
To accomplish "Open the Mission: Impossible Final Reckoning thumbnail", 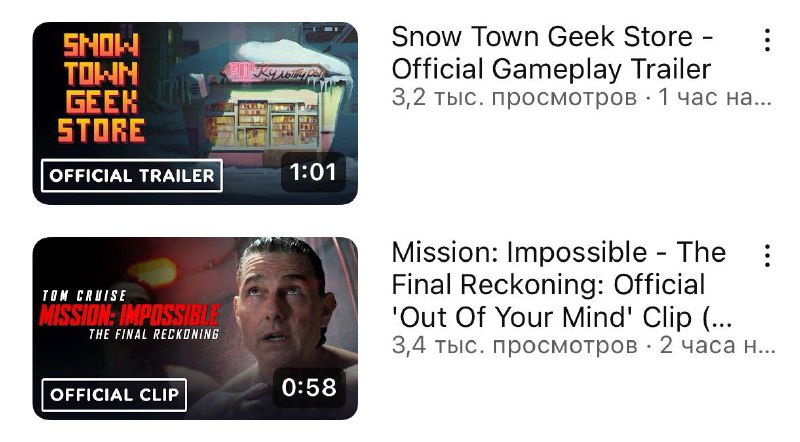I will coord(195,328).
